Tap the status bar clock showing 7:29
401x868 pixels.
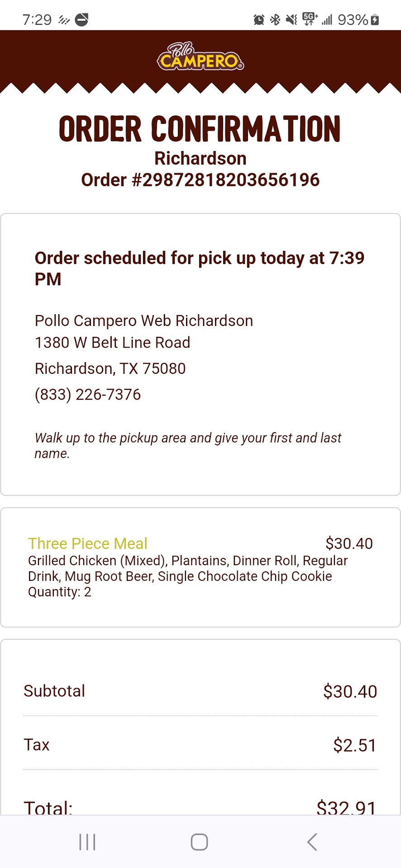click(37, 19)
